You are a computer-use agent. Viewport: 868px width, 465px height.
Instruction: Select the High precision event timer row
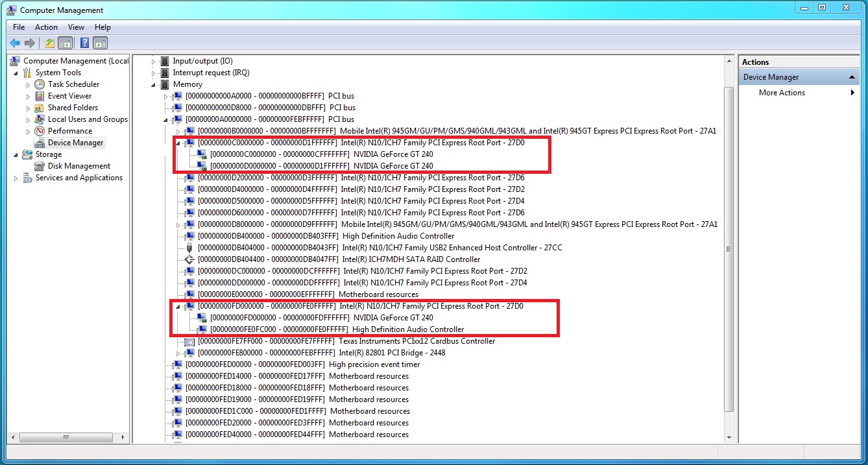302,364
